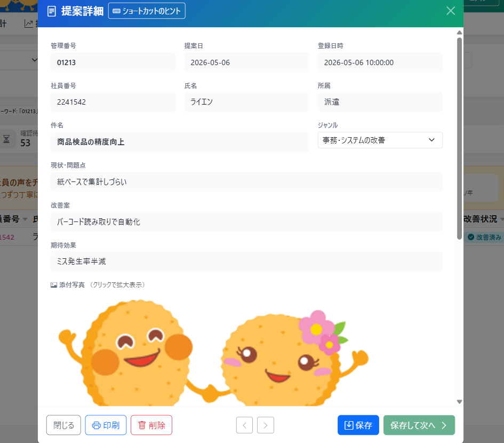This screenshot has height=443, width=504.
Task: Go to previous proposal with left arrow
Action: [244, 425]
